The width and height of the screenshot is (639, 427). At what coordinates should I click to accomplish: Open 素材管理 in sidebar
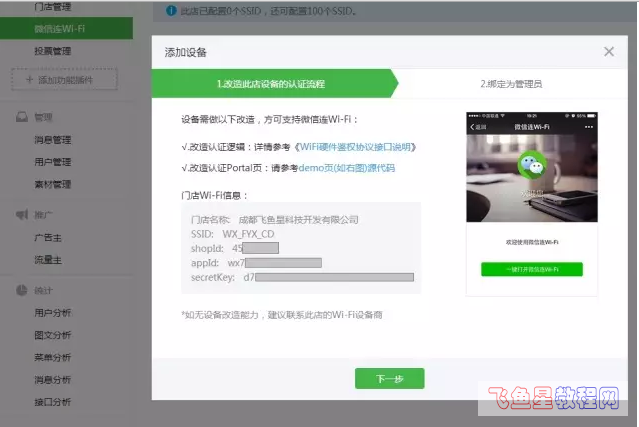(x=53, y=184)
